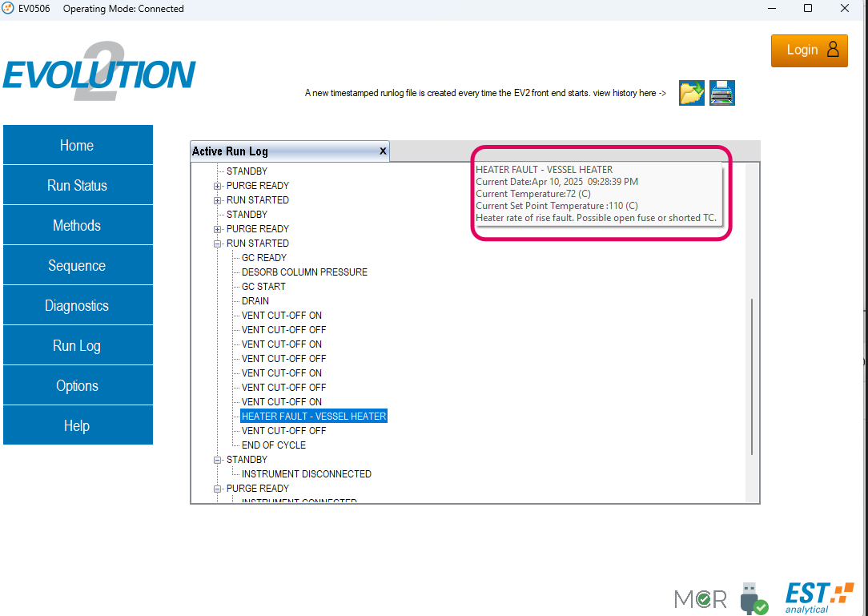868x616 pixels.
Task: Click the MCR status indicator
Action: point(701,599)
